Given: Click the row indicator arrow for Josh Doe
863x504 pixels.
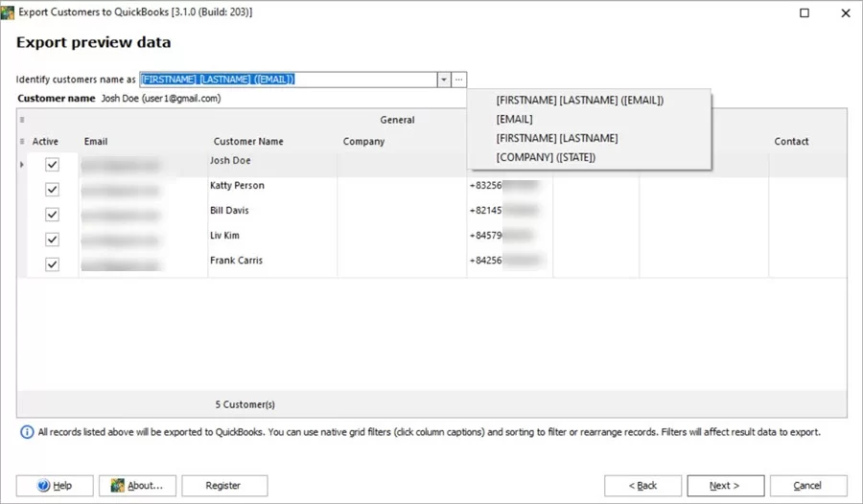Looking at the screenshot, I should [22, 165].
